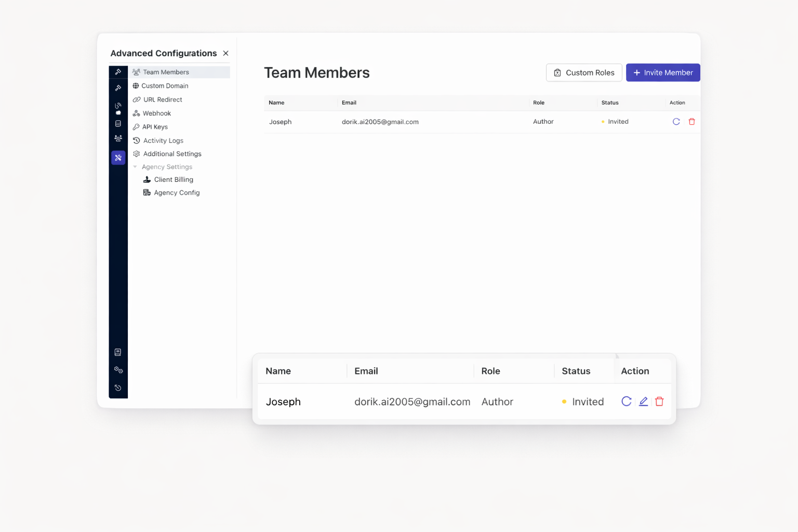The height and width of the screenshot is (532, 798).
Task: Open the database icon in dark sidebar
Action: pos(118,124)
